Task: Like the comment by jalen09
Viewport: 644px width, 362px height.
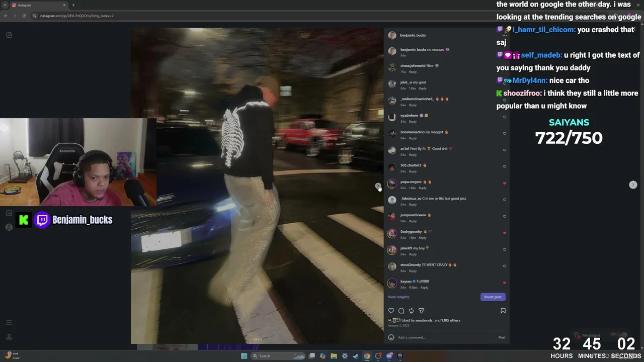Action: 505,250
